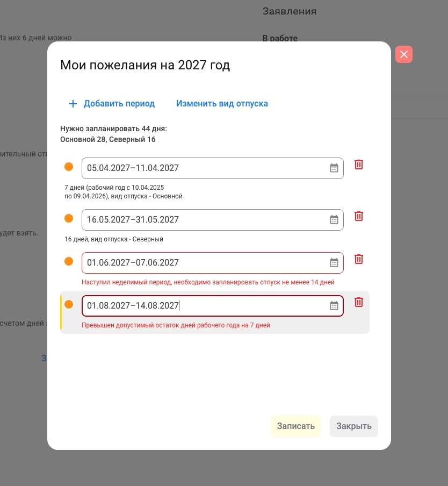This screenshot has width=448, height=486.
Task: Delete the 16.05.2027–31.05.2027 period
Action: tap(358, 216)
